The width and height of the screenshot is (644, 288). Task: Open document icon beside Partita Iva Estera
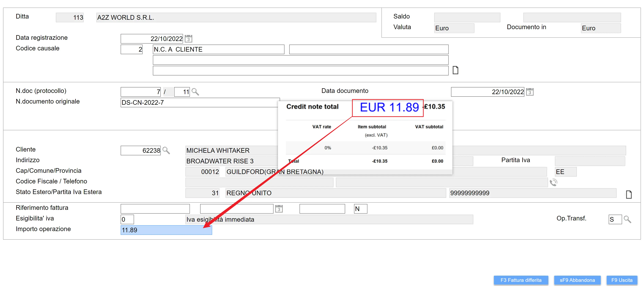pos(629,194)
